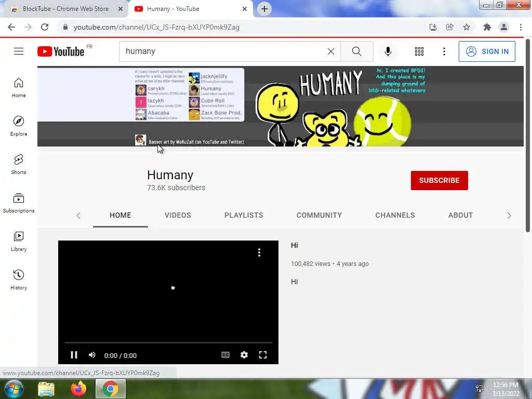532x399 pixels.
Task: Open a new Chrome tab
Action: coord(264,9)
